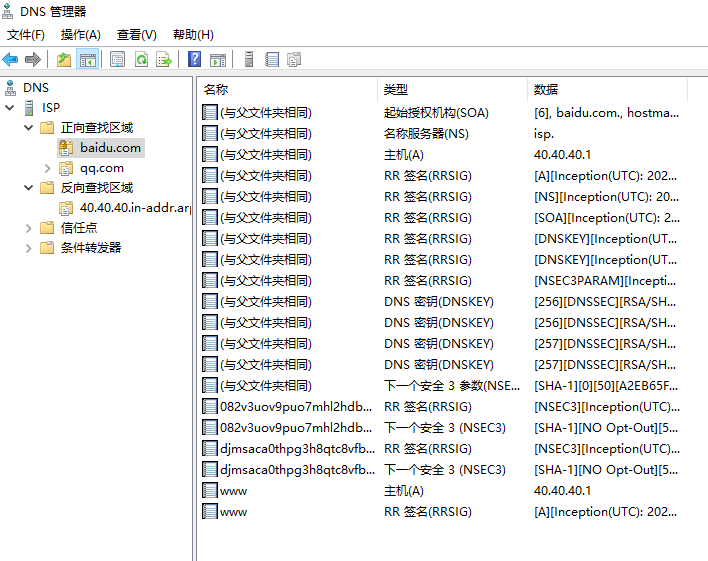
Task: Click the '[6], baidu.com., hostma...' data cell
Action: [606, 112]
